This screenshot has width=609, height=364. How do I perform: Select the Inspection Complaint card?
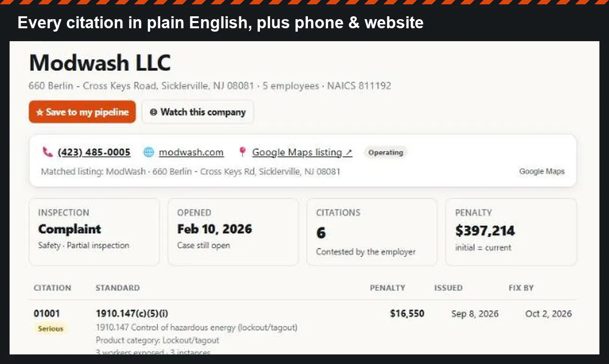[x=94, y=232]
